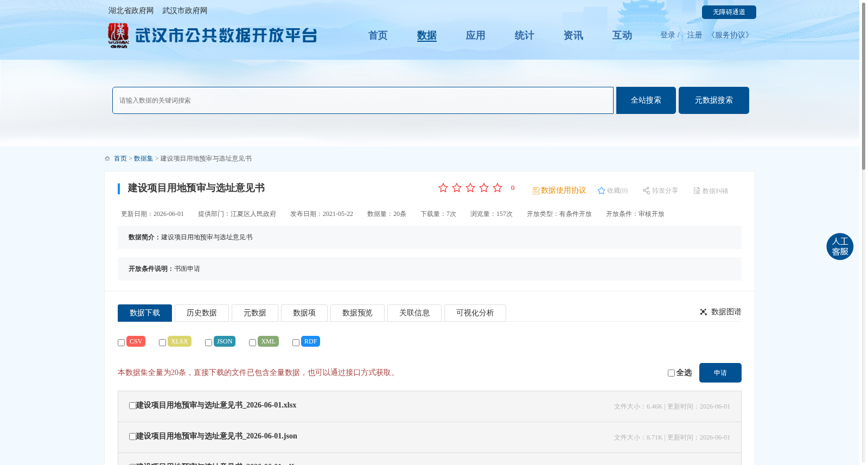Screen dimensions: 868x465
Task: Click the Wuhan China platform logo
Action: pyautogui.click(x=212, y=36)
